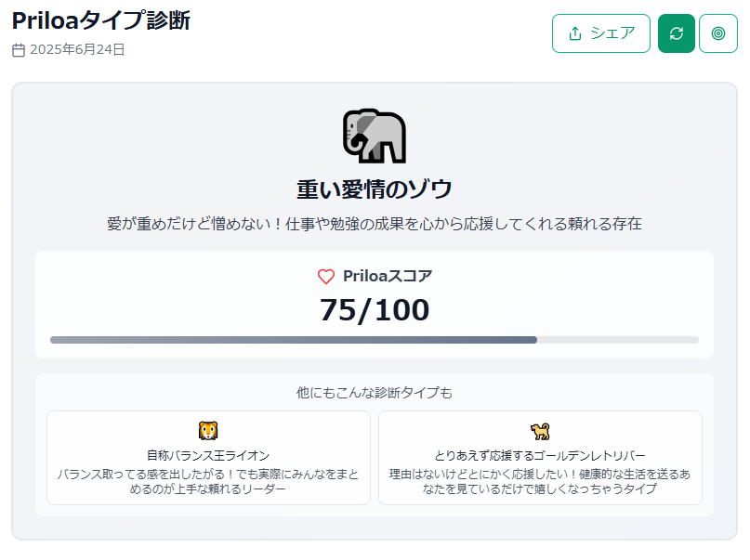Click the 重い愛情のゾウ result title

[x=374, y=189]
